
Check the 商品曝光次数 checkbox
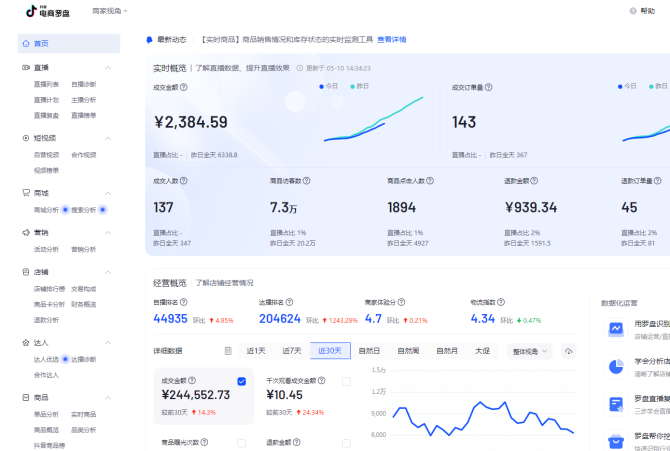[x=241, y=443]
